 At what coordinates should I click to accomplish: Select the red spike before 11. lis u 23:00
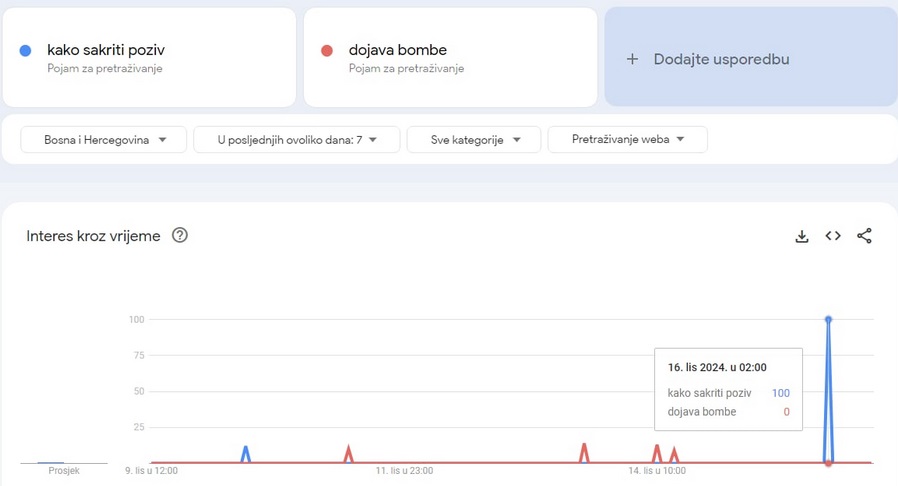coord(348,453)
